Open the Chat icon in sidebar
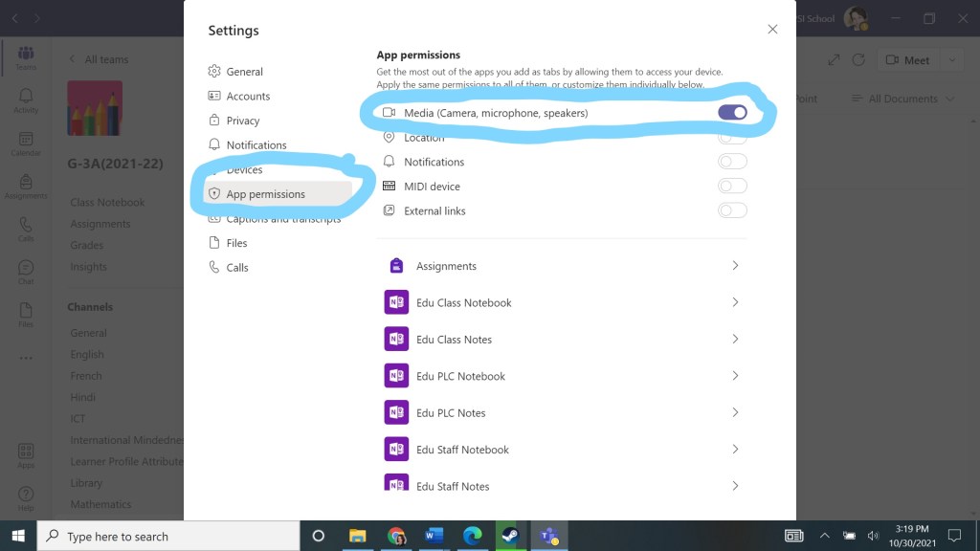Viewport: 980px width, 551px height. [x=26, y=272]
